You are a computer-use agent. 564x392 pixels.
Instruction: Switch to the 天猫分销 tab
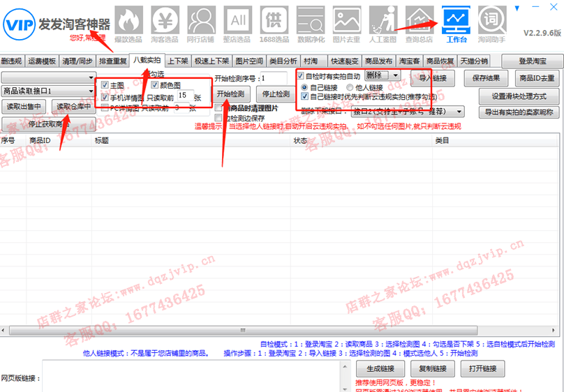click(474, 61)
